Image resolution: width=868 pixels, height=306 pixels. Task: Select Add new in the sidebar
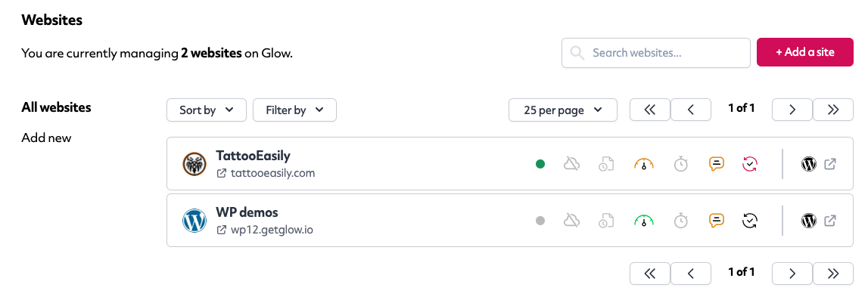[x=46, y=138]
